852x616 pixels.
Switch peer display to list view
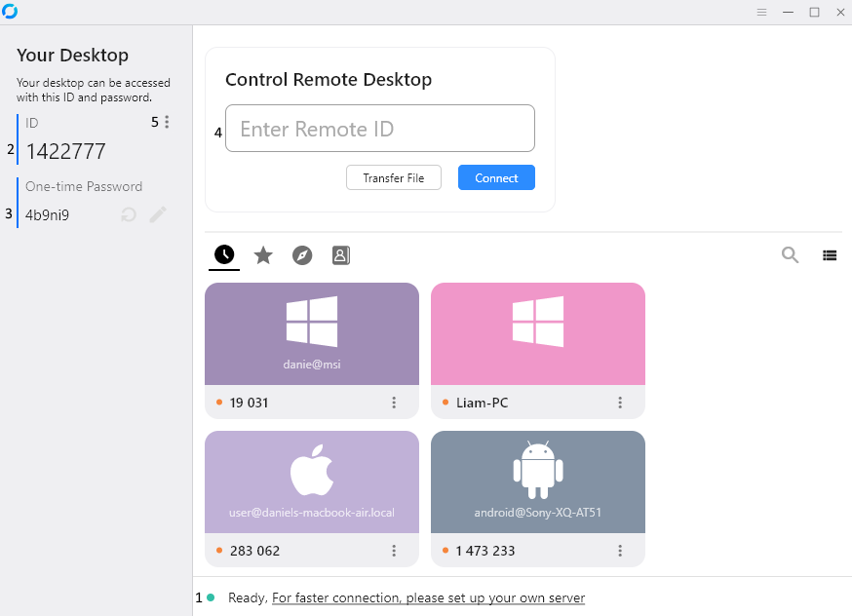click(830, 254)
